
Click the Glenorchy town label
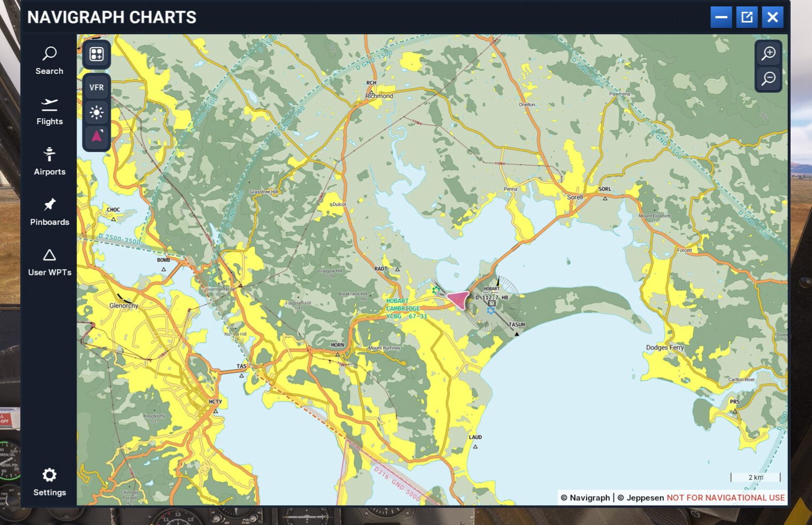(x=124, y=306)
